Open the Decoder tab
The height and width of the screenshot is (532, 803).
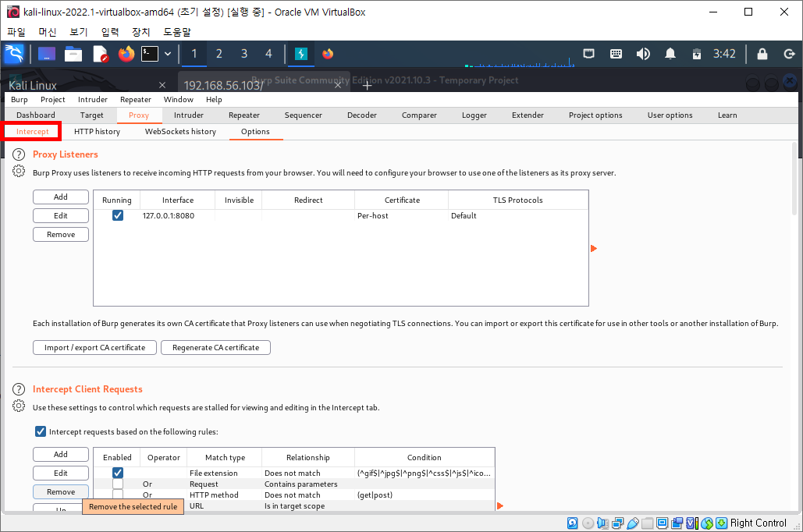pos(362,115)
